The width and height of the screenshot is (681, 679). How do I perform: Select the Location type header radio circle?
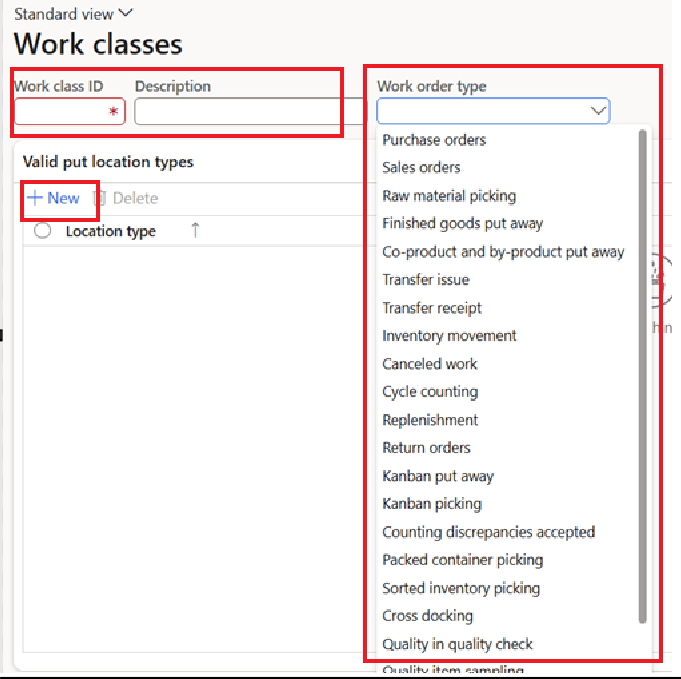tap(42, 231)
